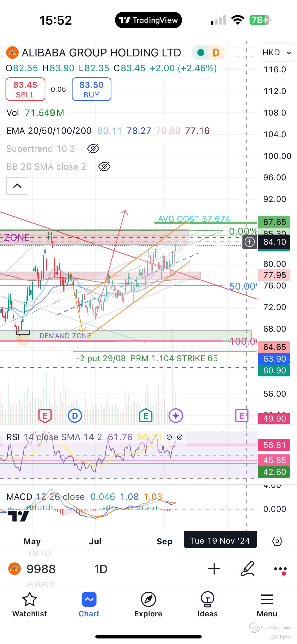This screenshot has width=297, height=644.
Task: Tap the TradingView pill in status bar
Action: [x=148, y=20]
